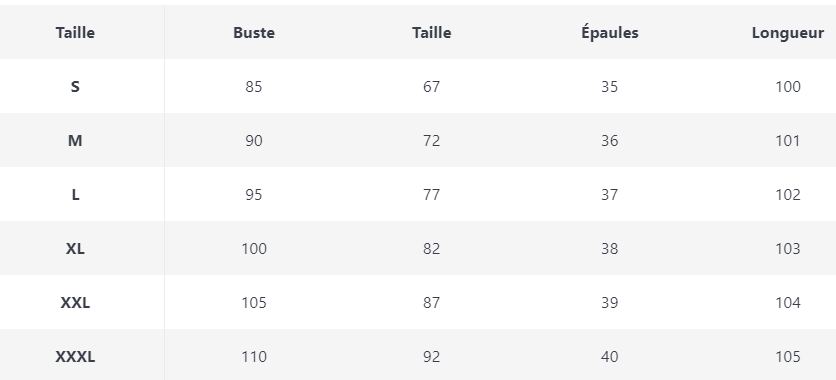Click the Buste column header
Image resolution: width=836 pixels, height=380 pixels.
click(254, 33)
